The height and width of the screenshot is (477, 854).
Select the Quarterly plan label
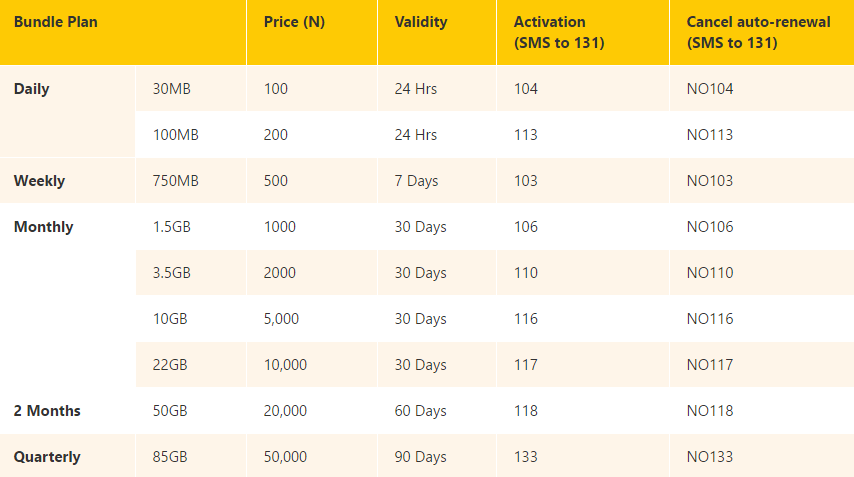tap(47, 457)
